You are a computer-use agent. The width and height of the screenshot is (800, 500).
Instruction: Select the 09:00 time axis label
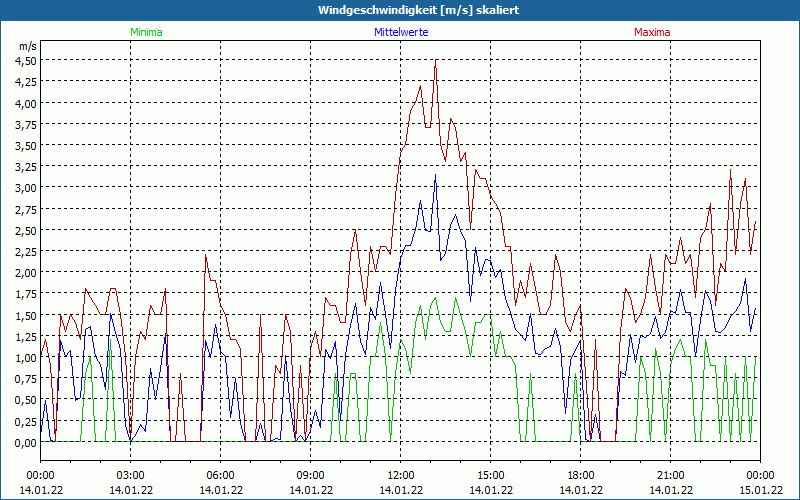pyautogui.click(x=310, y=475)
